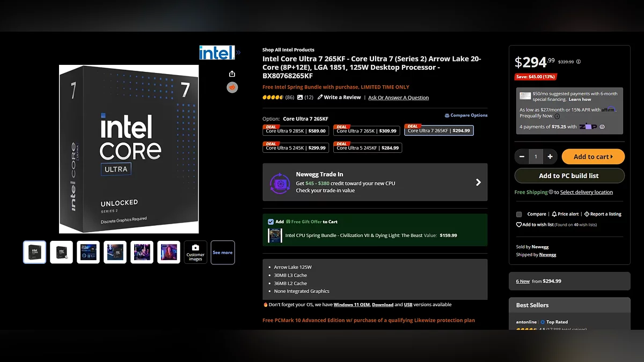
Task: Increase quantity with plus button
Action: point(550,157)
